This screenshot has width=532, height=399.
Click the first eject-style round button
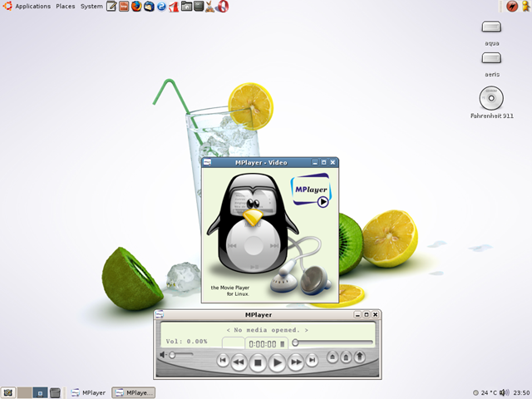click(332, 357)
